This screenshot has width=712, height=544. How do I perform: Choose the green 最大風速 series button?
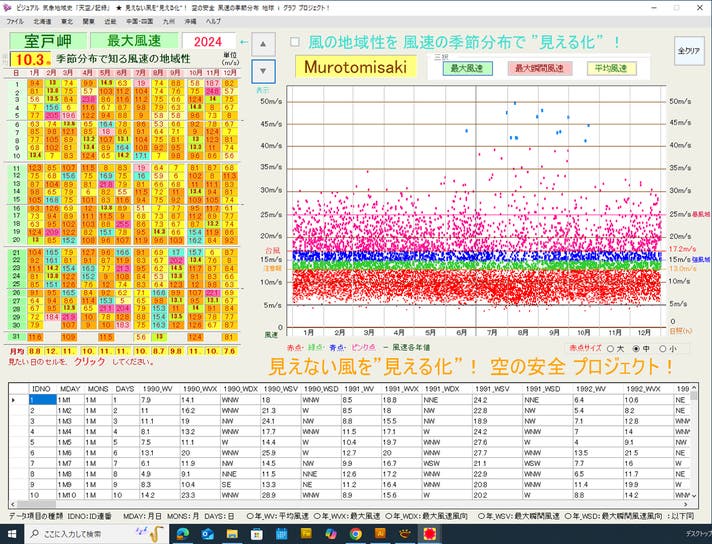[465, 69]
